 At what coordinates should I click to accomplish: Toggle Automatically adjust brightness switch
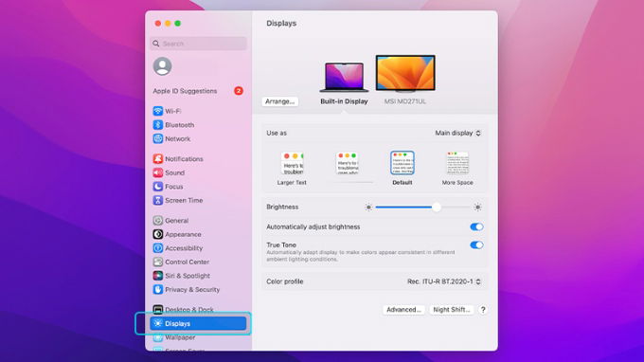pyautogui.click(x=476, y=226)
